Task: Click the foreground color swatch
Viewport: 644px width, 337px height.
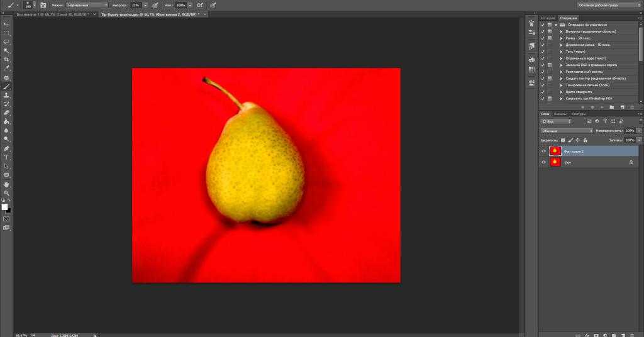Action: click(4, 206)
